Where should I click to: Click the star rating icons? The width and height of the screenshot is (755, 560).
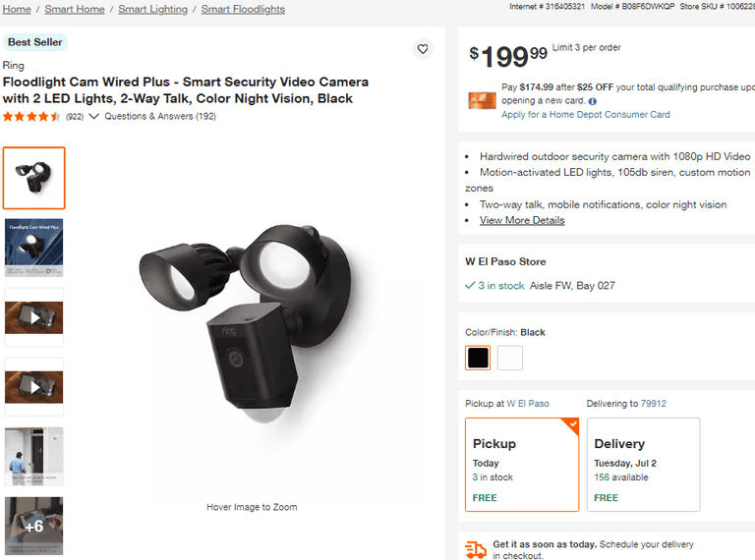click(31, 116)
